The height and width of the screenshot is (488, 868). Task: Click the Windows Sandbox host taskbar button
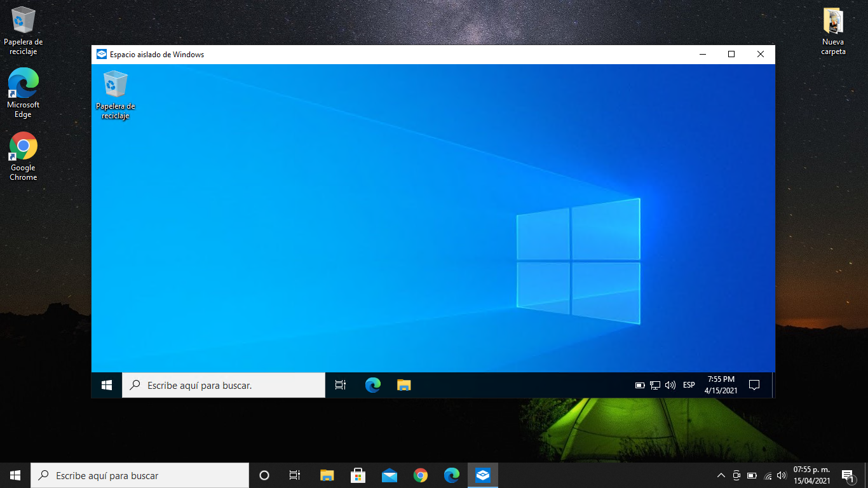[483, 475]
